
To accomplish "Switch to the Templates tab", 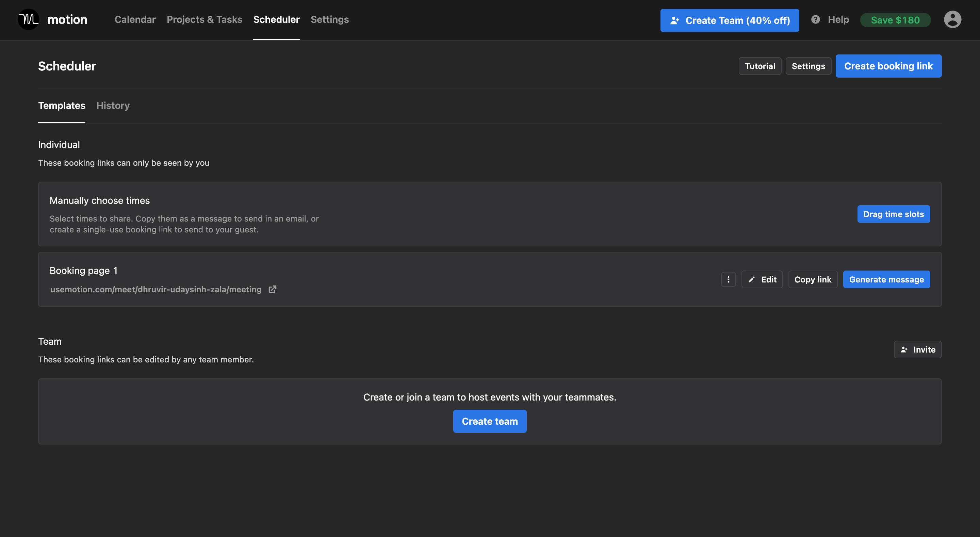I will point(62,105).
